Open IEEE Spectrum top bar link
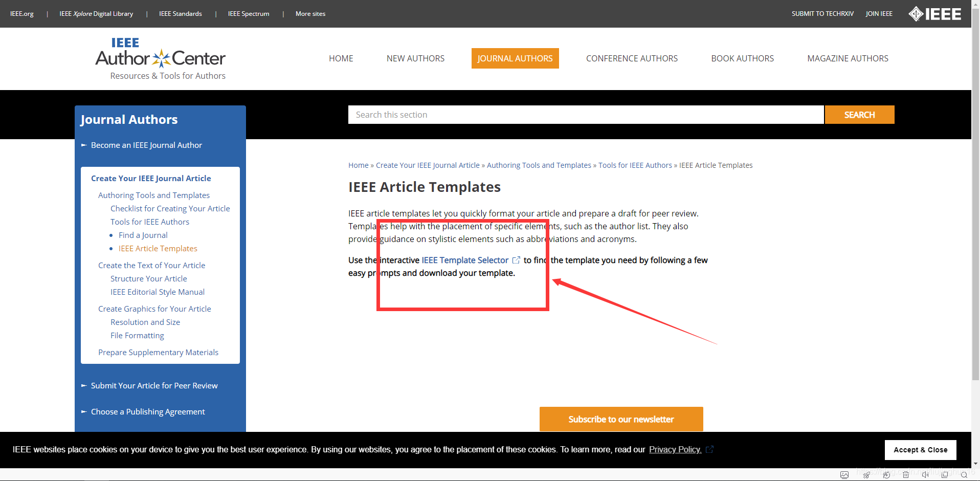Screen dimensions: 980x481 249,14
